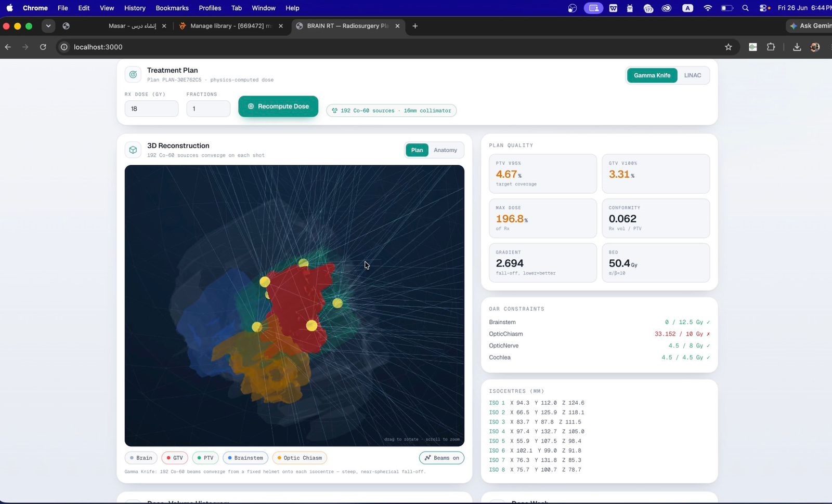Go back using the browser back arrow
The height and width of the screenshot is (504, 832).
tap(8, 47)
